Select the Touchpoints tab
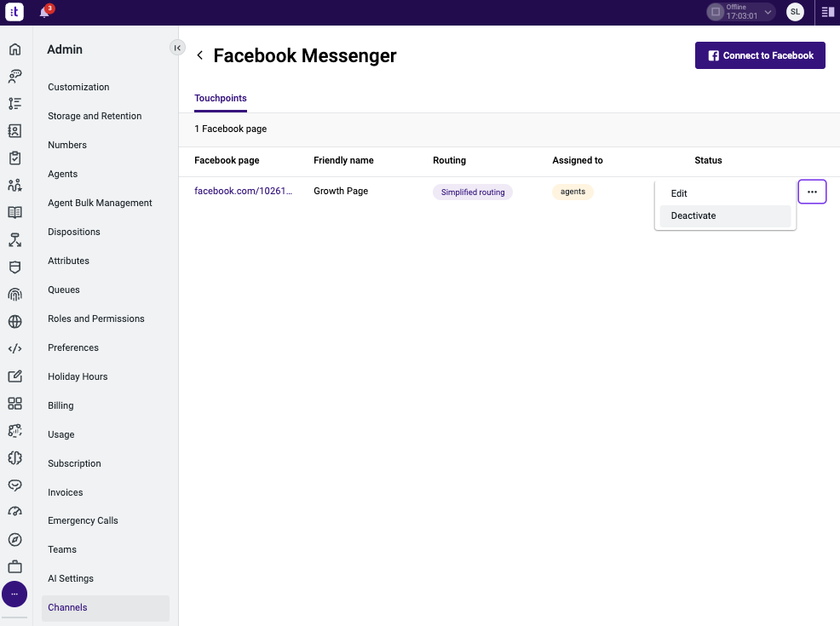Screen dimensions: 840x626 click(220, 99)
